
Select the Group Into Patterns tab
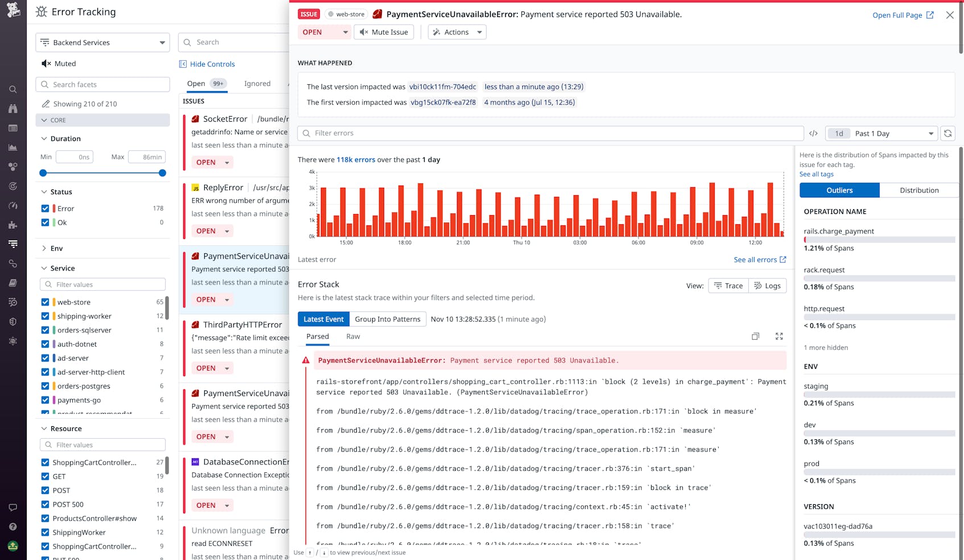pyautogui.click(x=388, y=319)
